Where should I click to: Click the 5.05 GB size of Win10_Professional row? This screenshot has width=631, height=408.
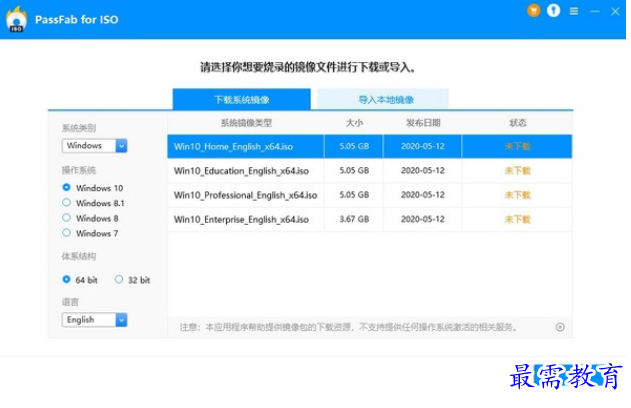point(354,195)
